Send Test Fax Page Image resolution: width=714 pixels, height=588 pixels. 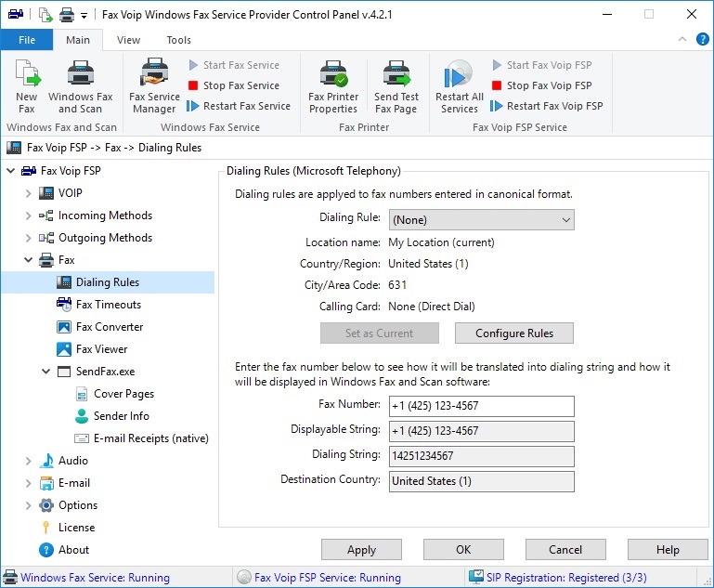click(x=396, y=86)
